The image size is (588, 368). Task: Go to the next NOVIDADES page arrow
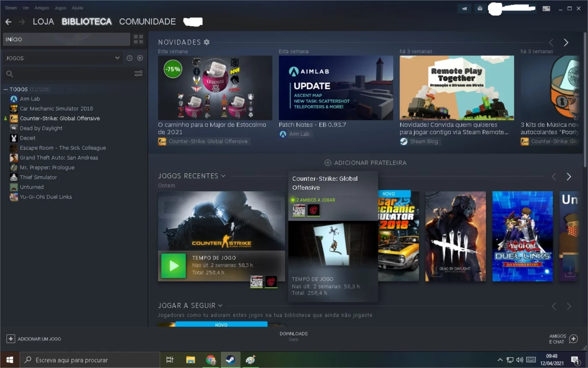click(x=566, y=42)
